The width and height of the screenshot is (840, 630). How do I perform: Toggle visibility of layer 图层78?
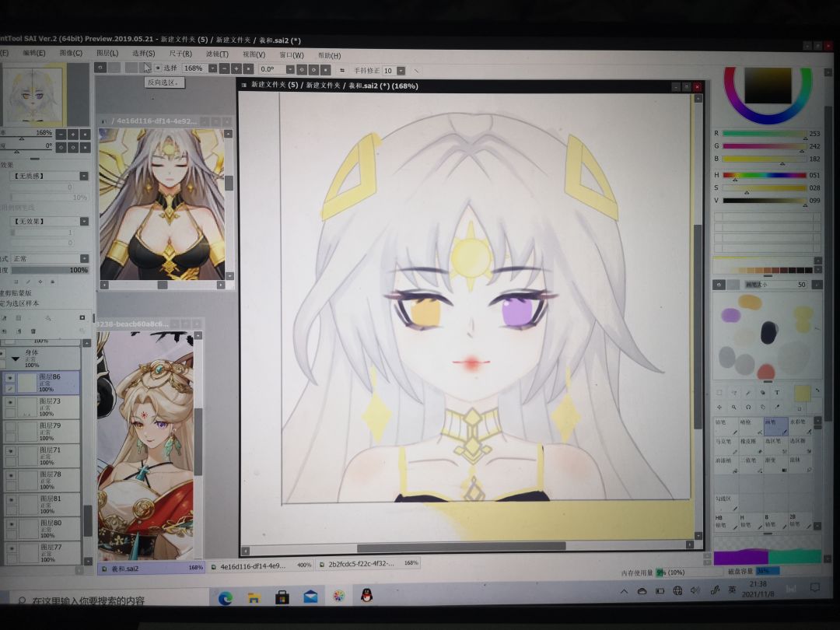(x=10, y=476)
